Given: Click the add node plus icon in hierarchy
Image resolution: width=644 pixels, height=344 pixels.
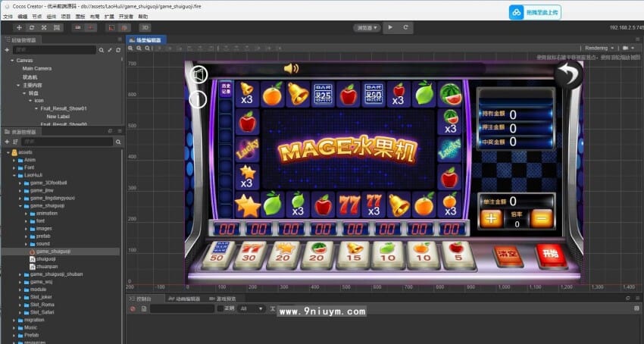Looking at the screenshot, I should pos(7,50).
